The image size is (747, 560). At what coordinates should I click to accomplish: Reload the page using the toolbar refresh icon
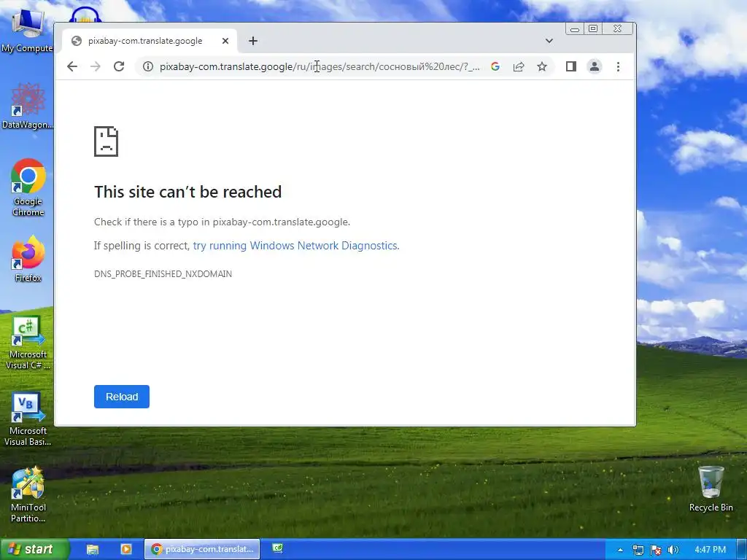119,66
